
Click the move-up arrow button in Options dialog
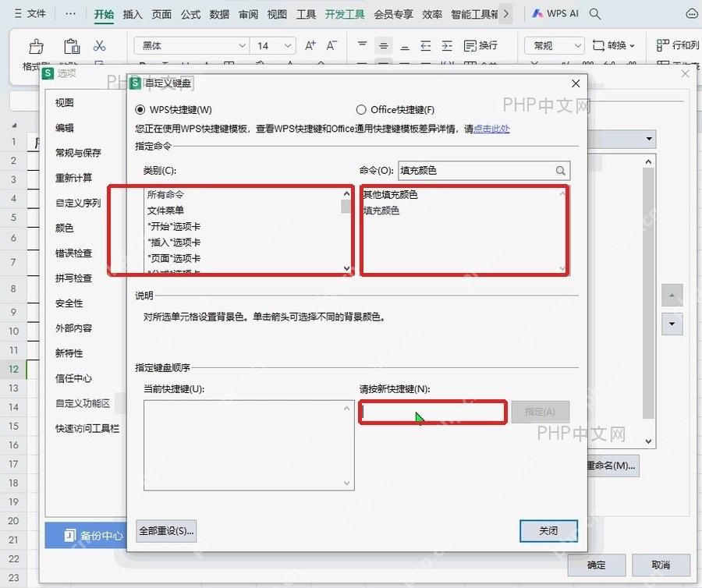(x=672, y=296)
